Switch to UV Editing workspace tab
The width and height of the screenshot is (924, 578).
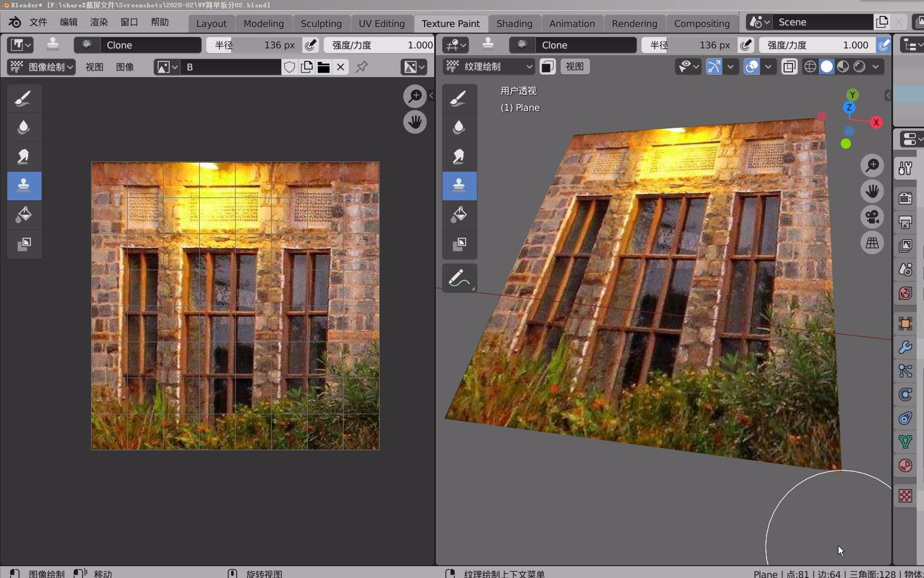[382, 24]
